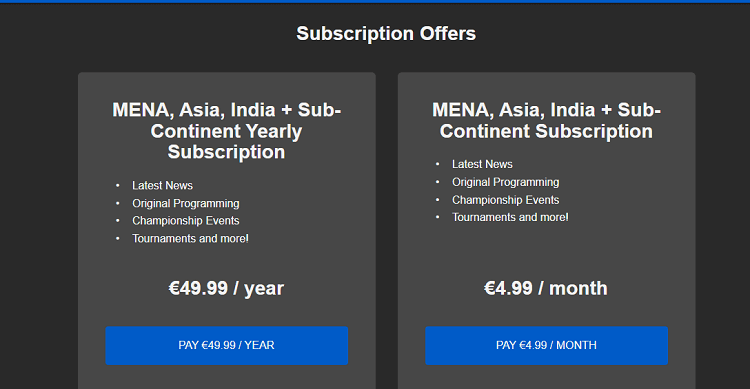Select the €4.99 / month price text
The image size is (750, 389).
pos(546,289)
